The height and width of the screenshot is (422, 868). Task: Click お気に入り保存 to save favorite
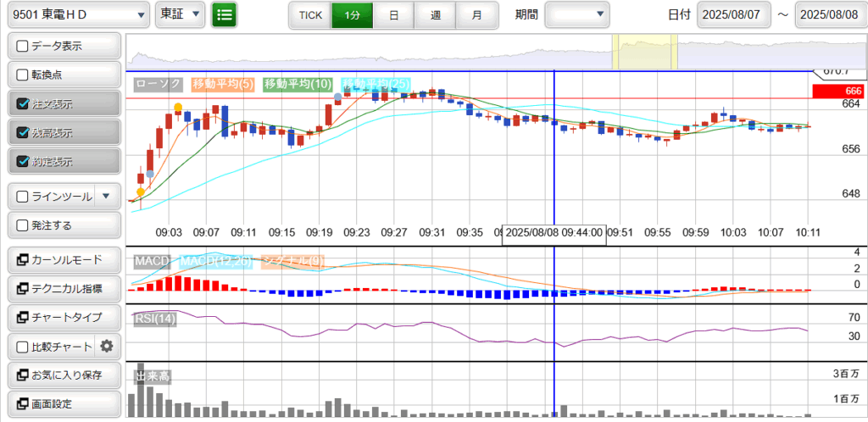coord(64,375)
